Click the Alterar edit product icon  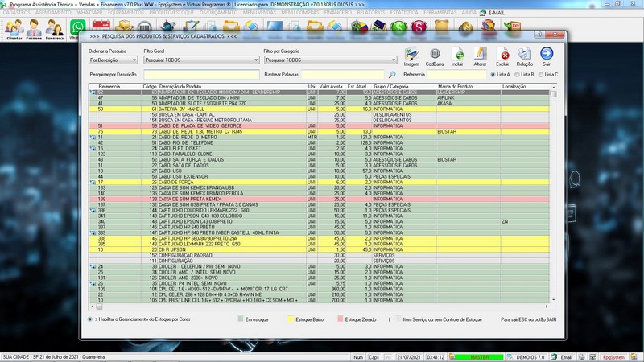(x=480, y=55)
